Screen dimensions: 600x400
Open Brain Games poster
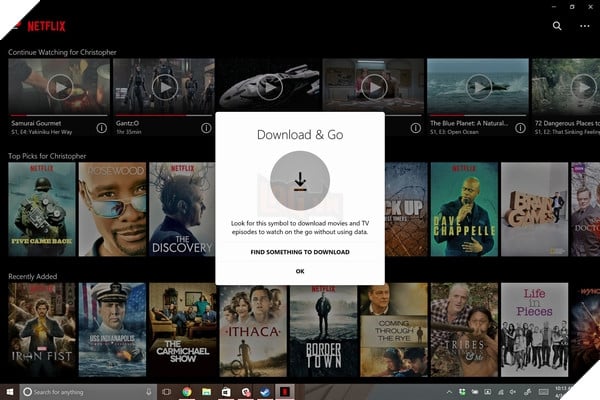pos(535,209)
